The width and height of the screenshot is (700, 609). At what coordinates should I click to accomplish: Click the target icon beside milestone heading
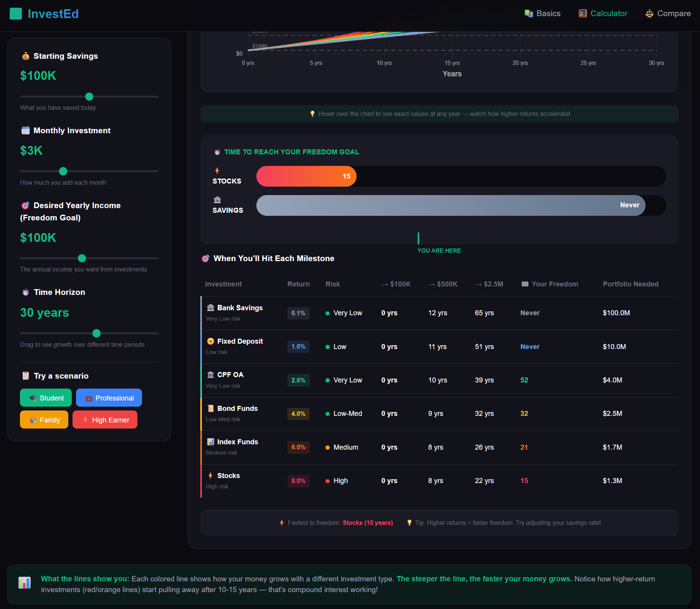pos(206,258)
